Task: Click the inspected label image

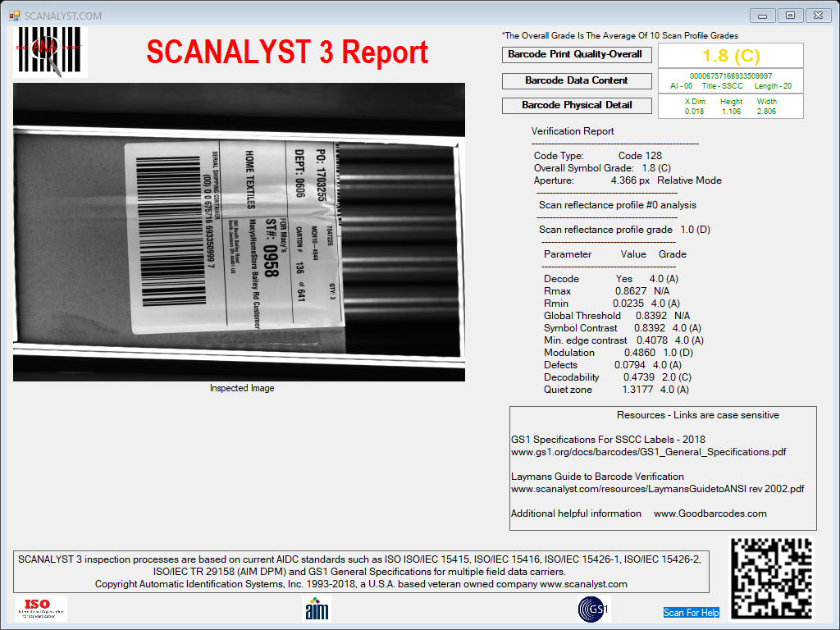Action: pos(239,232)
